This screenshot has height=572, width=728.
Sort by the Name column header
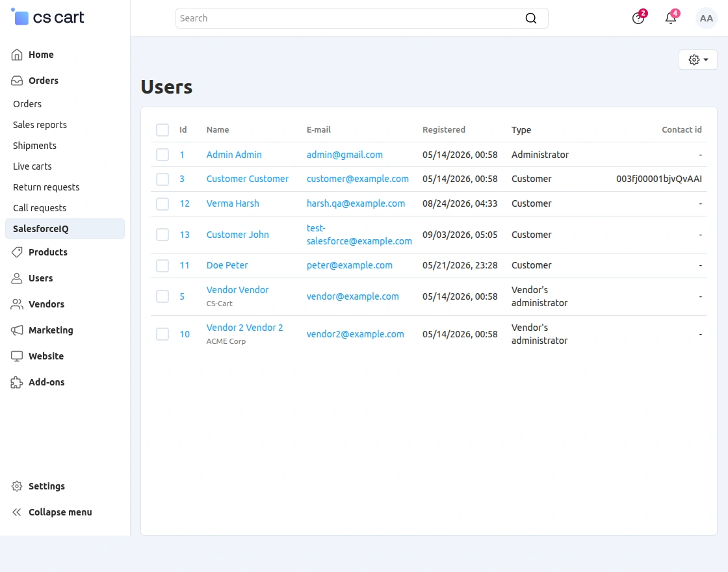click(218, 129)
